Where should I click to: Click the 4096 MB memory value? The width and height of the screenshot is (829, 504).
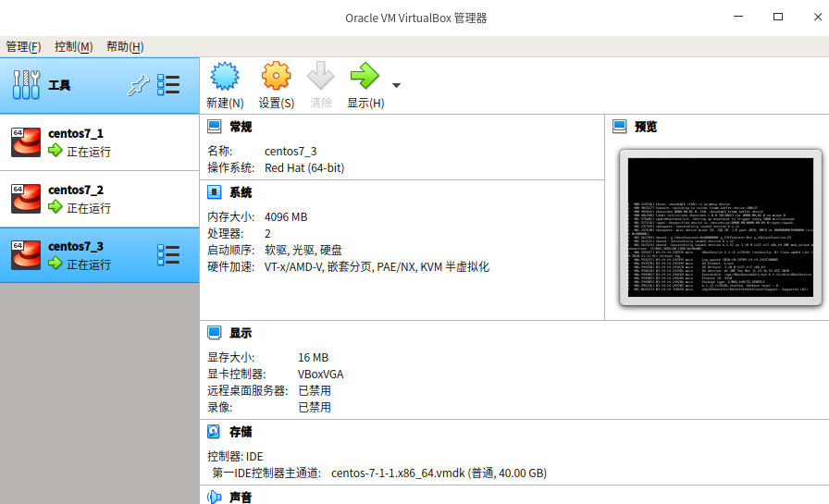click(x=286, y=217)
